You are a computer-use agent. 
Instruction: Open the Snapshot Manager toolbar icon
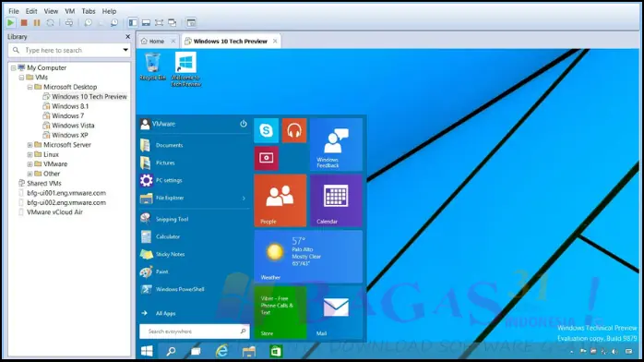click(114, 23)
